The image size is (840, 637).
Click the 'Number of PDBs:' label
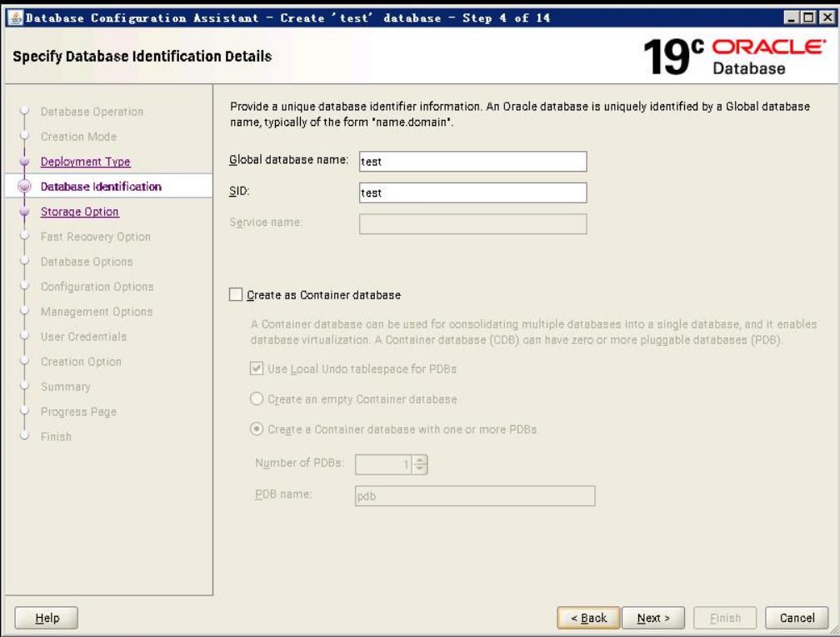tap(299, 463)
